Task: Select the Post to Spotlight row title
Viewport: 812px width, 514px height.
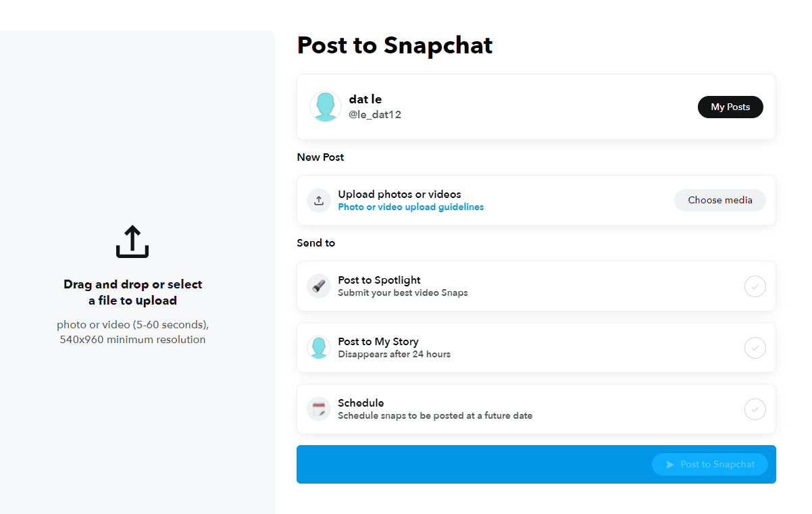Action: (x=379, y=280)
